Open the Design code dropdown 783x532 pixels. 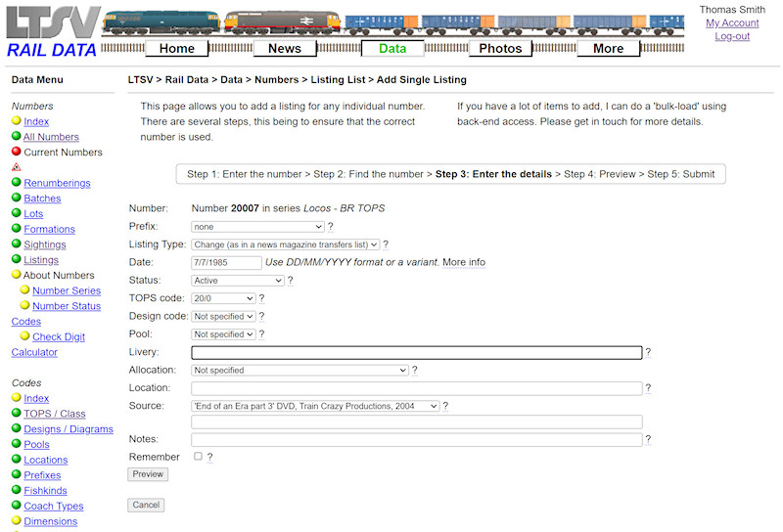223,317
